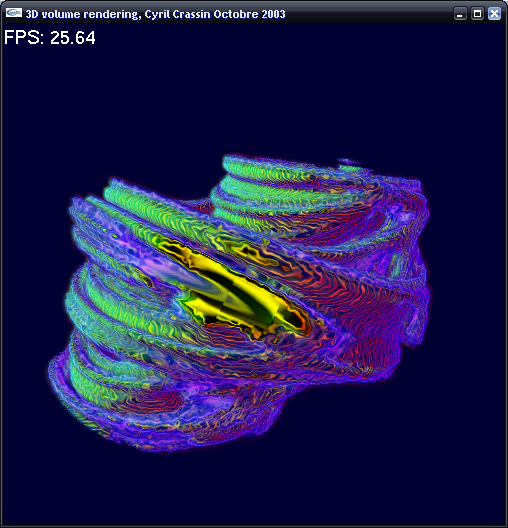
Task: Click the 'FPS:' label in the viewport
Action: (x=24, y=37)
